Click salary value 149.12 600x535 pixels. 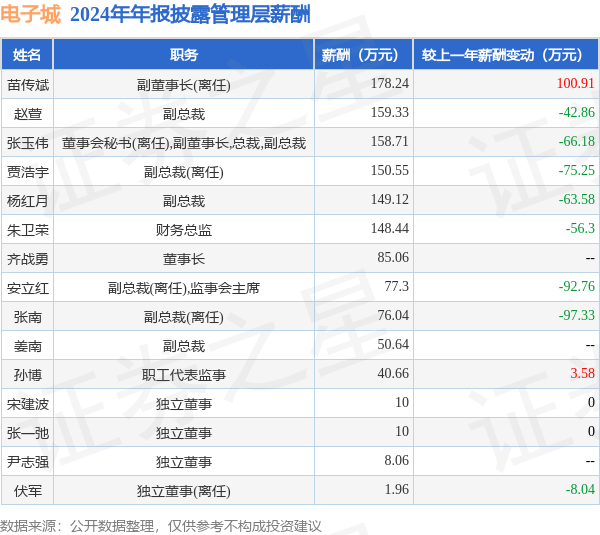[390, 199]
